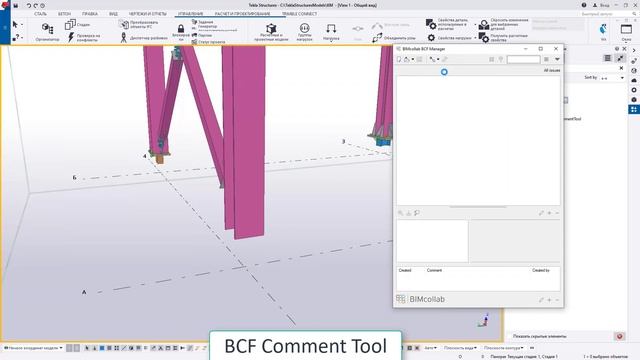Click the pin icon in BCF Manager toolbar

coord(501,59)
